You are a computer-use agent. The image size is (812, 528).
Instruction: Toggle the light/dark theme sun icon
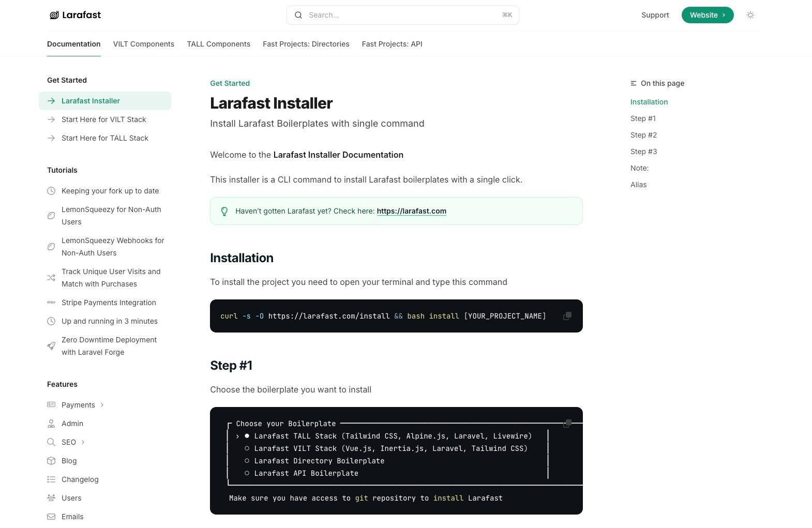pyautogui.click(x=750, y=15)
